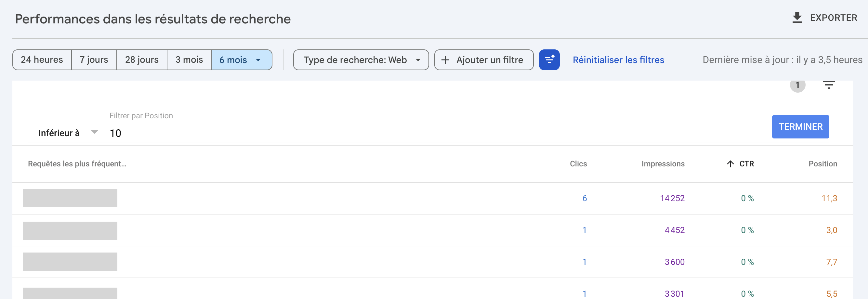Open the Type de recherche: Web dropdown
Screen dimensions: 868x299
tap(361, 59)
